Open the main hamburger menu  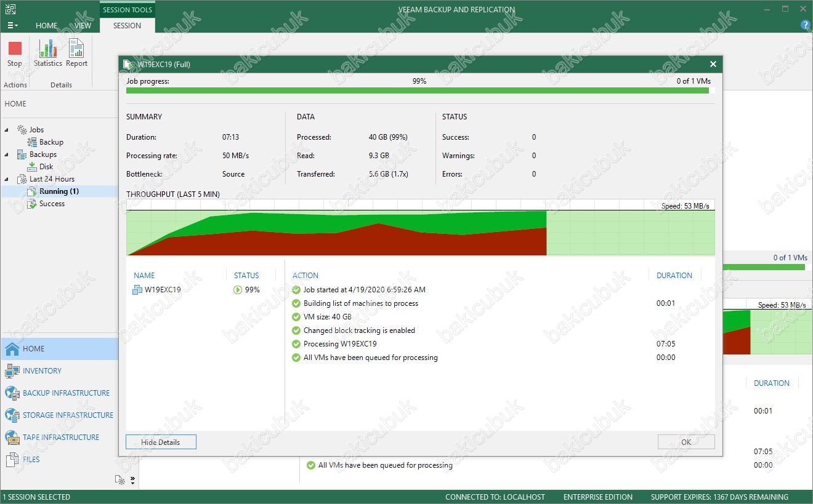12,26
